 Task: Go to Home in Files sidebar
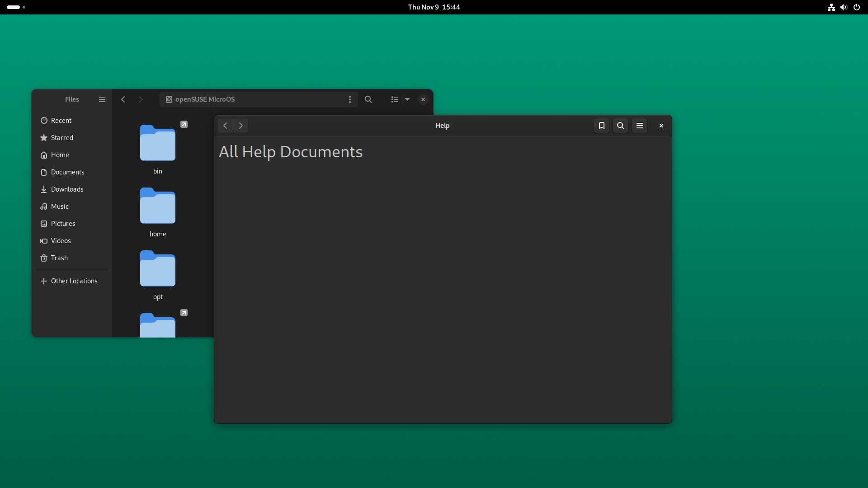click(72, 155)
